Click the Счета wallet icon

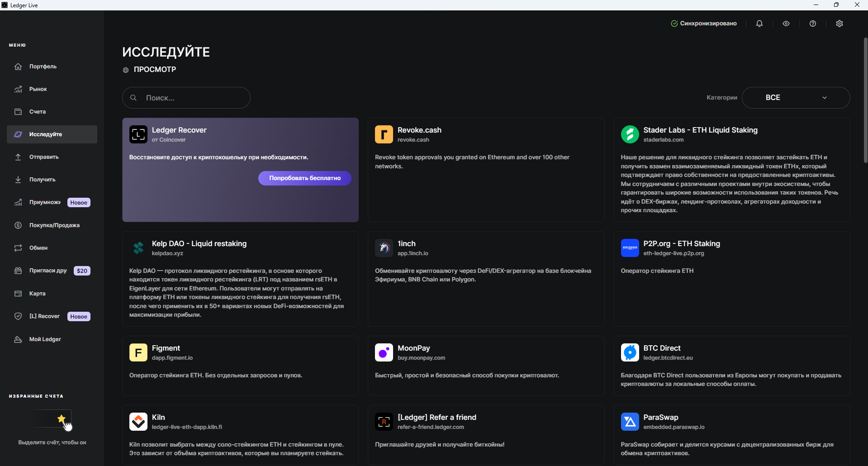click(18, 112)
